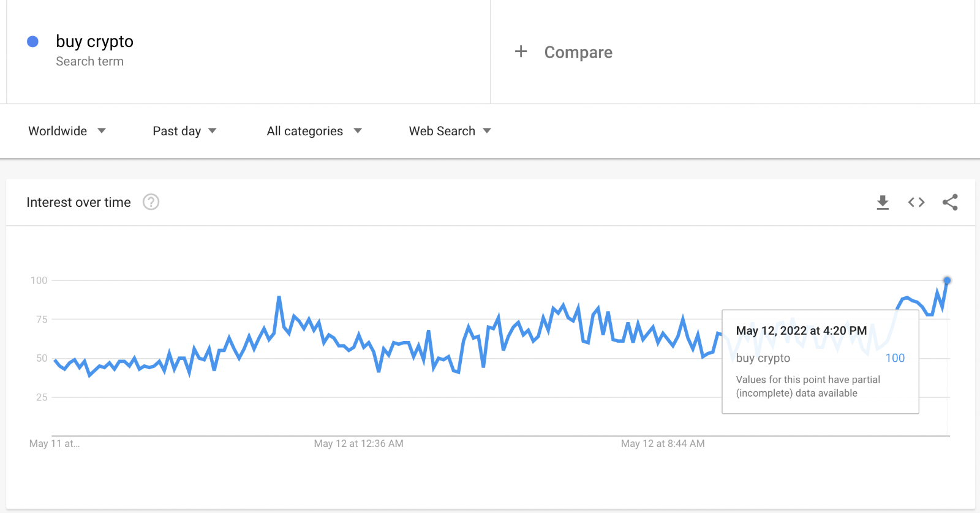The height and width of the screenshot is (513, 980).
Task: Edit the buy crypto search term
Action: point(94,42)
